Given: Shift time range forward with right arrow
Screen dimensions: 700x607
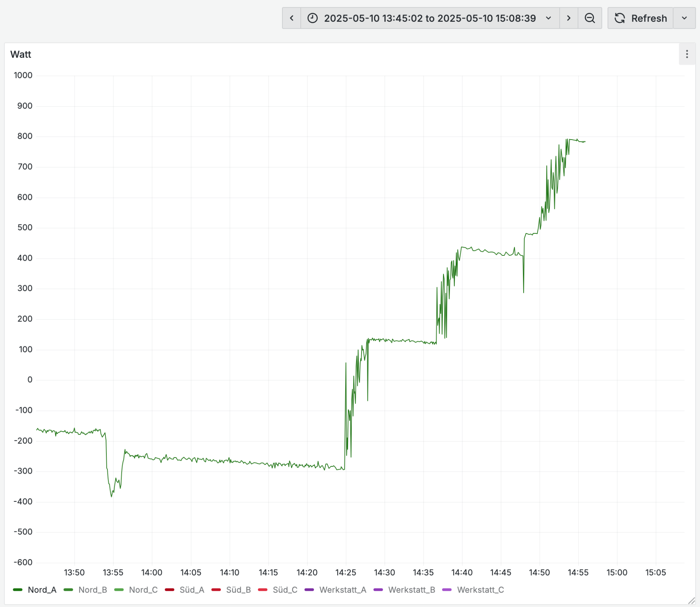Looking at the screenshot, I should tap(568, 18).
